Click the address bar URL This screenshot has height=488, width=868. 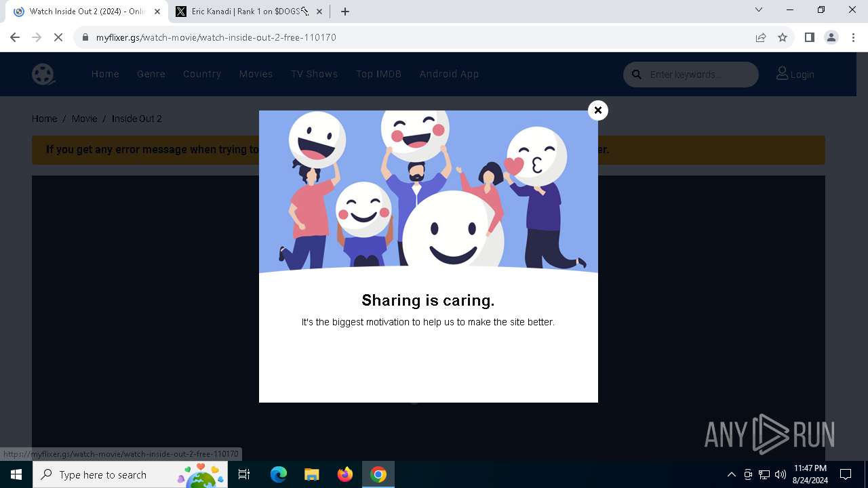(x=216, y=37)
